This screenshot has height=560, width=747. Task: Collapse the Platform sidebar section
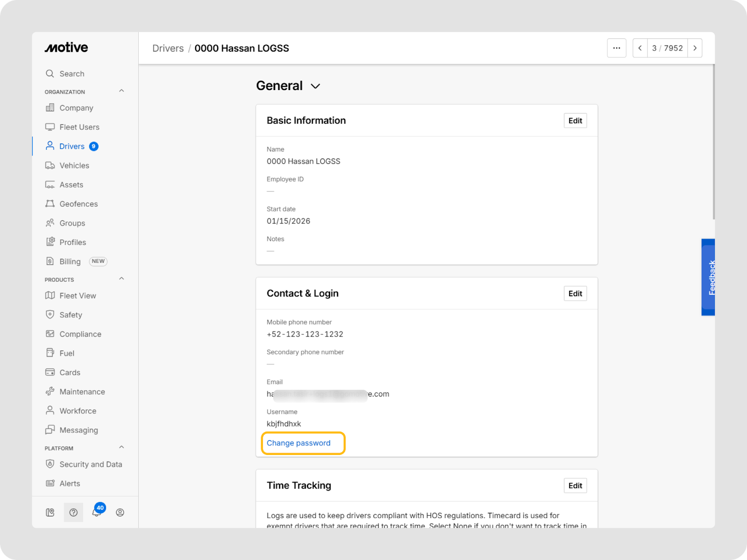121,447
